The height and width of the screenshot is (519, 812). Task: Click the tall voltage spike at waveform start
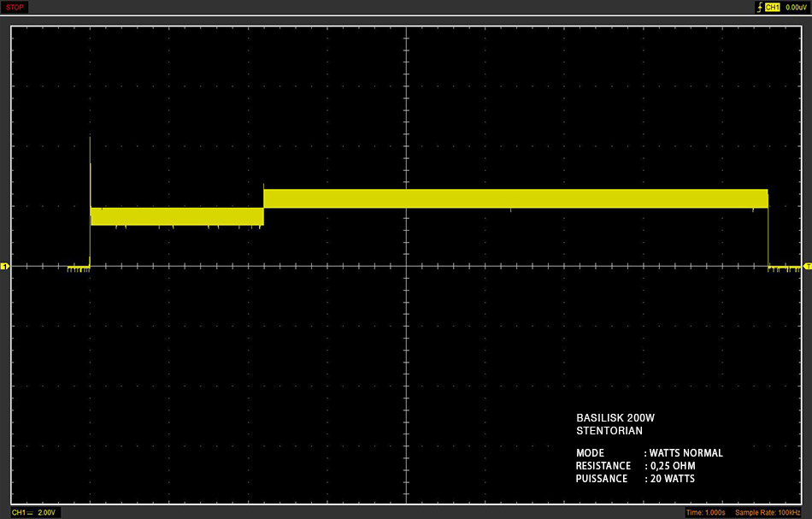tap(90, 171)
